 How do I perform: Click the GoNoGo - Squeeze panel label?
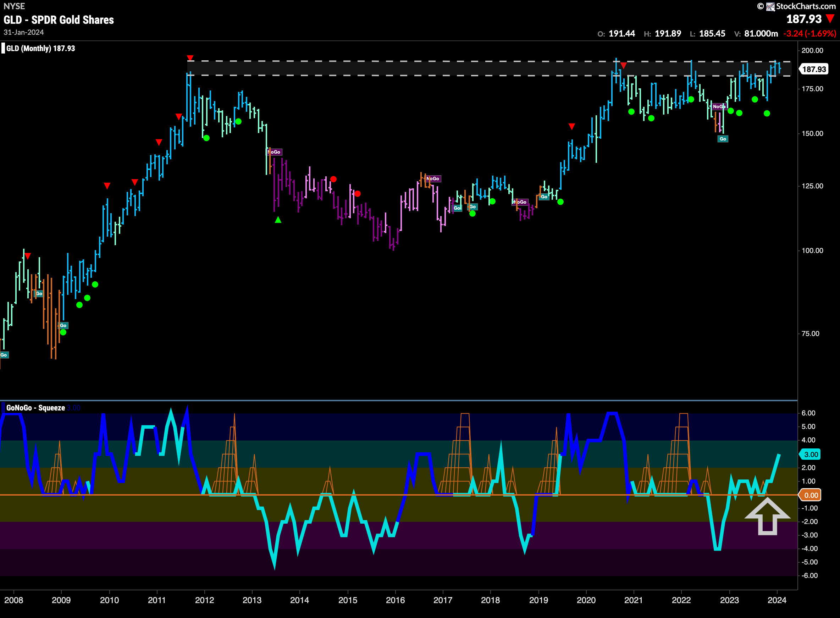pyautogui.click(x=35, y=408)
